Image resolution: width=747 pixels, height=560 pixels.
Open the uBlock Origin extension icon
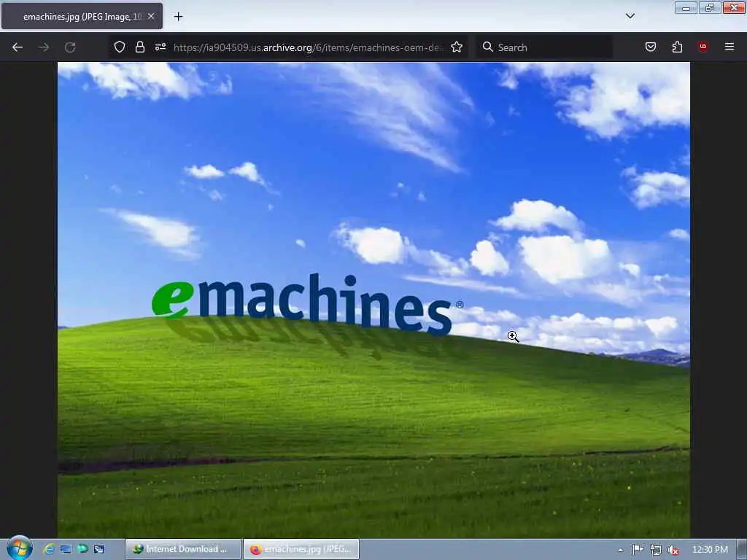pos(703,47)
